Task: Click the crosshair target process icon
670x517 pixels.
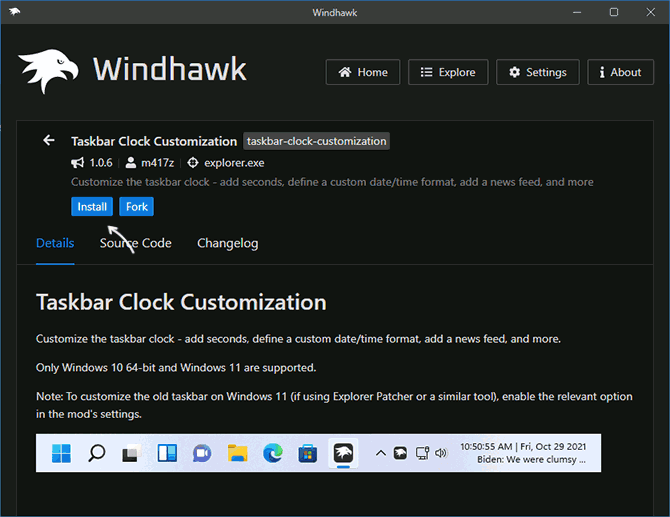Action: coord(193,163)
